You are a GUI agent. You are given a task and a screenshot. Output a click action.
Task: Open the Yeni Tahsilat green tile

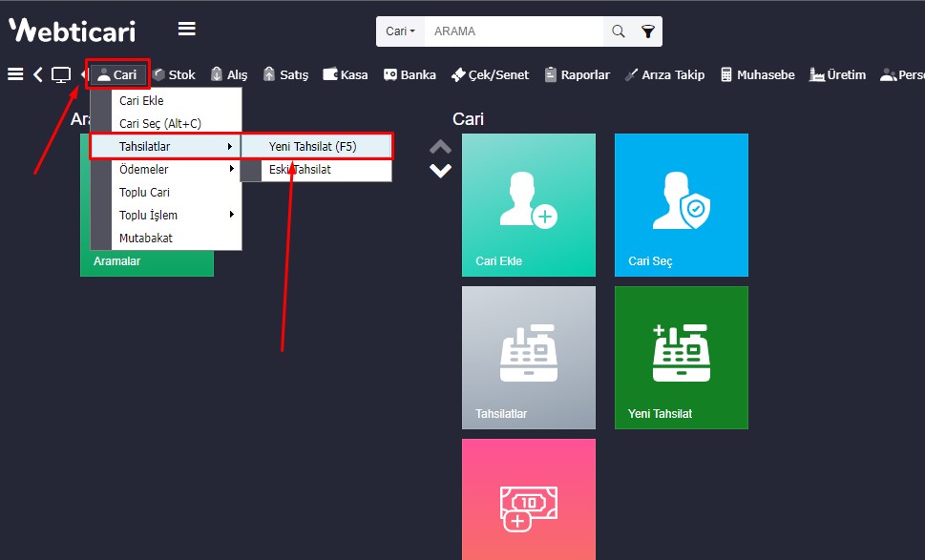tap(682, 358)
